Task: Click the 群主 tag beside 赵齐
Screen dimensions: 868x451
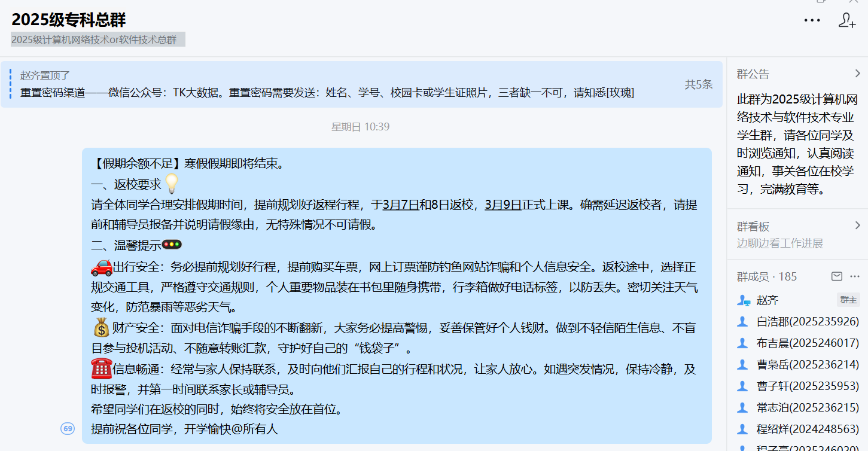Action: (848, 300)
